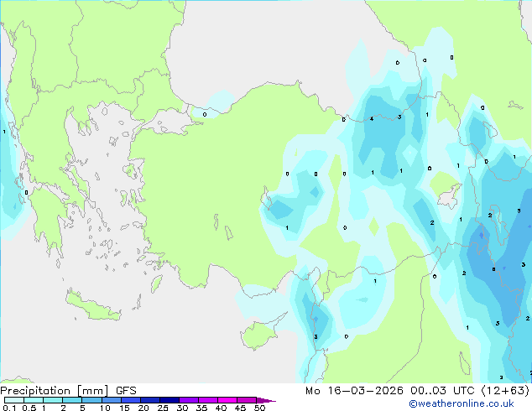
Task: Click the legend label '50'
Action: pos(259,408)
